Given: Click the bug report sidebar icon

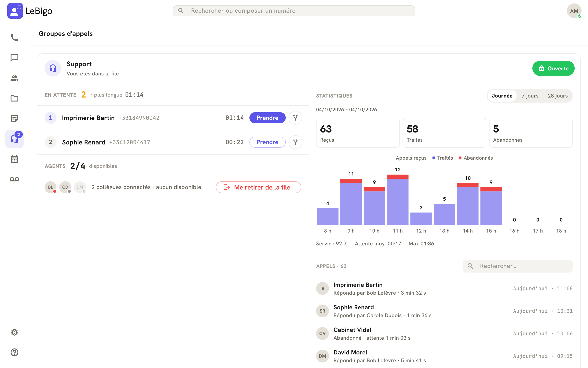Looking at the screenshot, I should point(14,332).
